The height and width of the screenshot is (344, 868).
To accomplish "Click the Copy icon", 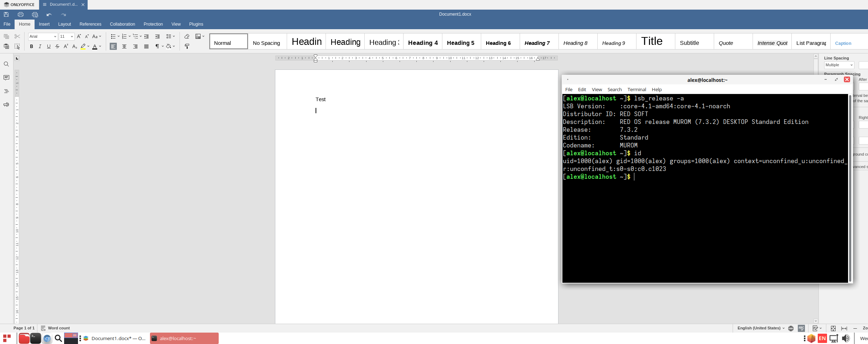I will 6,36.
